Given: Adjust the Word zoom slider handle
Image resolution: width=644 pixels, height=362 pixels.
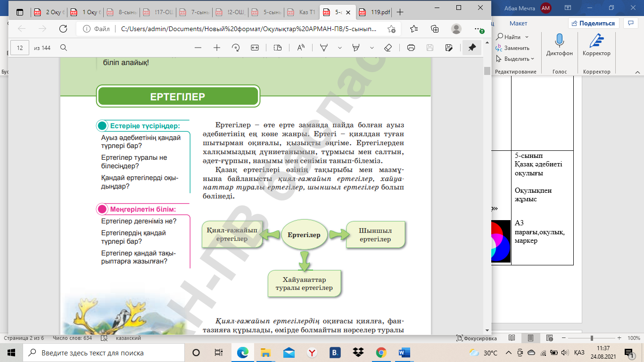Looking at the screenshot, I should (592, 338).
